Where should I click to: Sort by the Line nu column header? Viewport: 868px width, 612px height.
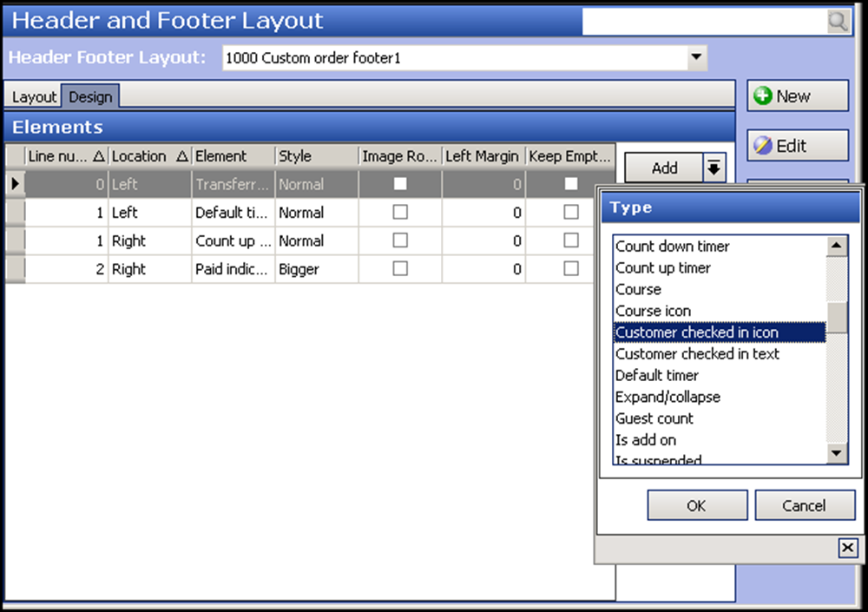(x=67, y=156)
